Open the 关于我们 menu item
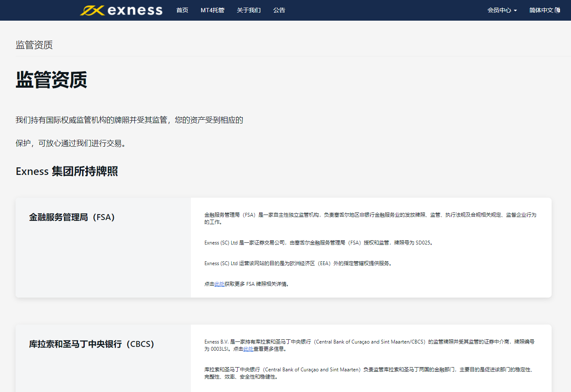The width and height of the screenshot is (571, 392). (249, 10)
